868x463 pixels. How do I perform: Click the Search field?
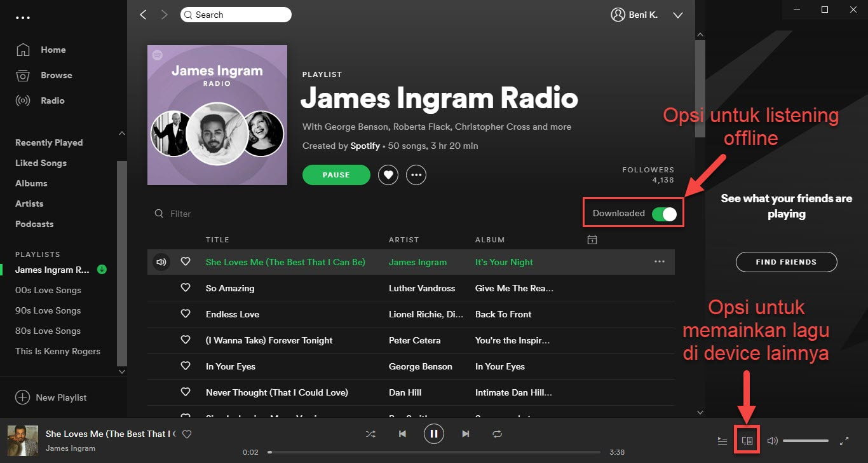click(x=236, y=15)
